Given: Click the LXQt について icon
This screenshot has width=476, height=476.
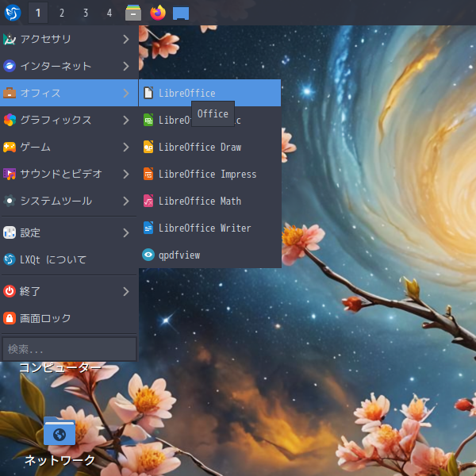Looking at the screenshot, I should coord(10,259).
